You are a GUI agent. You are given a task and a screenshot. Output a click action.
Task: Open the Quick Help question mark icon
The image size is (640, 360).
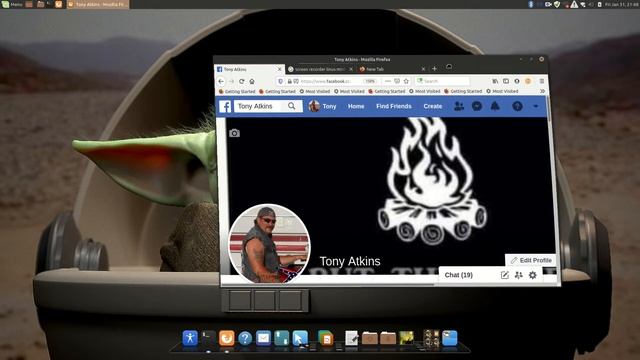517,106
